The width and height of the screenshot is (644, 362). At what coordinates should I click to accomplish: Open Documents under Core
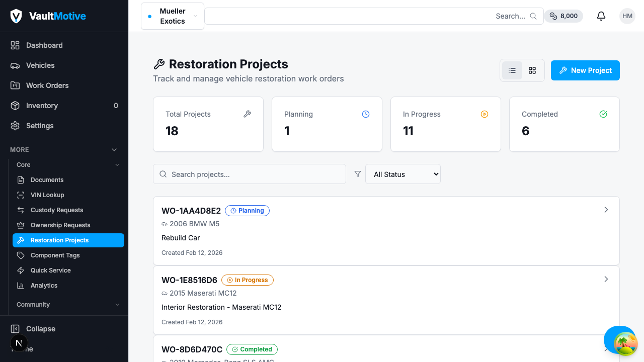pos(68,180)
